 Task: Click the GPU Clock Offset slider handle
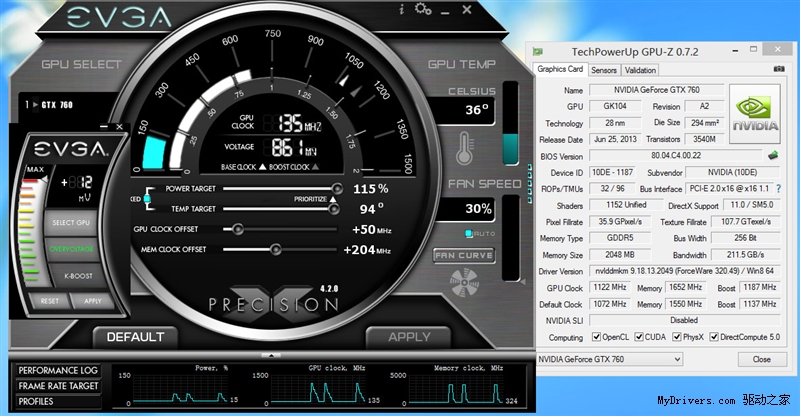click(x=238, y=229)
